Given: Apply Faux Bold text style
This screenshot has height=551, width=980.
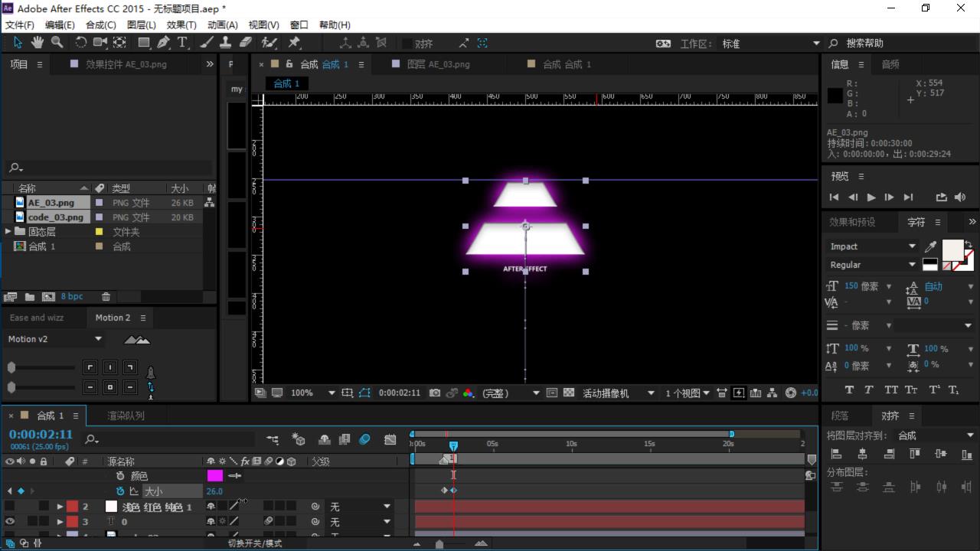Looking at the screenshot, I should (849, 390).
